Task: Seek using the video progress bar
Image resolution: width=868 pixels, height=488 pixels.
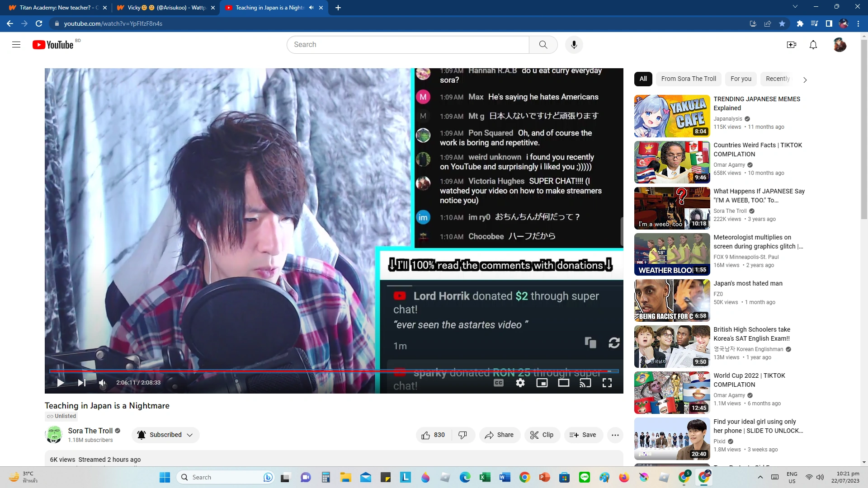Action: click(335, 371)
